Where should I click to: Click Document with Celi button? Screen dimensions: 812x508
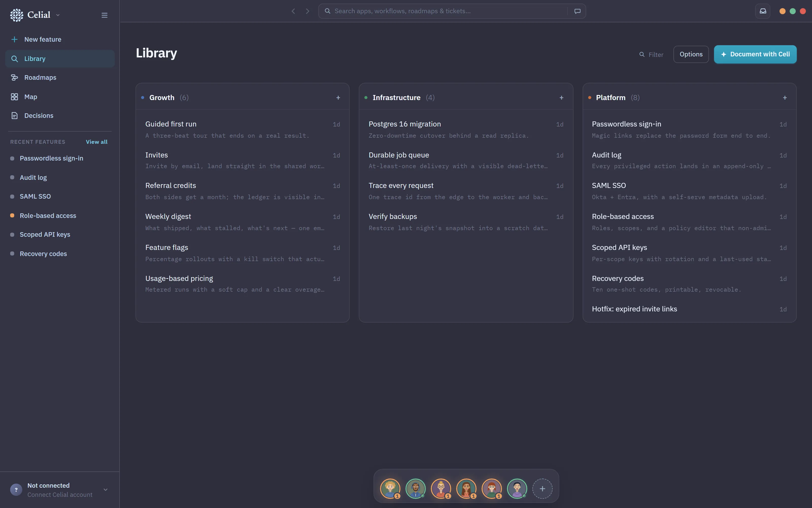[x=755, y=54]
